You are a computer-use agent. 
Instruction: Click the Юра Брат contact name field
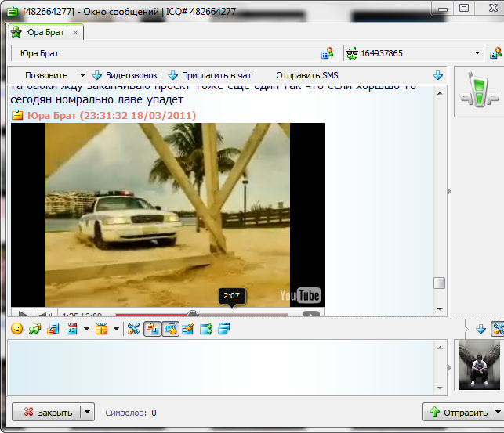(x=175, y=53)
